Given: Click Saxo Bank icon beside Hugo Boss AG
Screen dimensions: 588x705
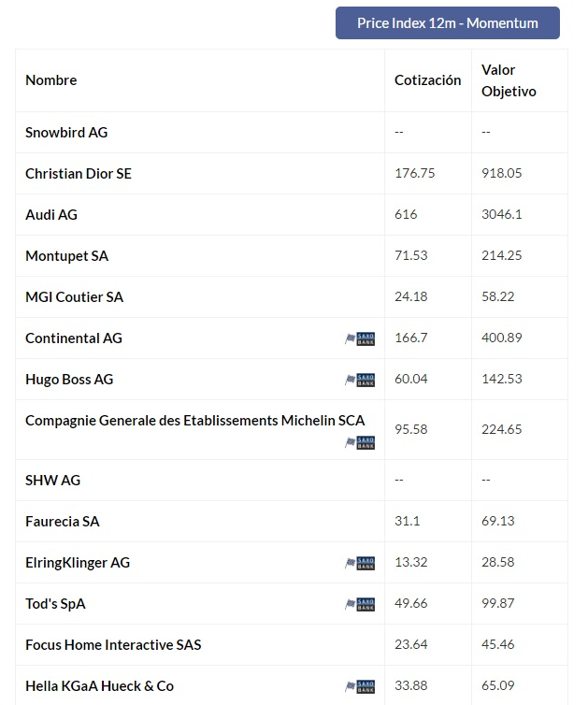Looking at the screenshot, I should pos(360,380).
